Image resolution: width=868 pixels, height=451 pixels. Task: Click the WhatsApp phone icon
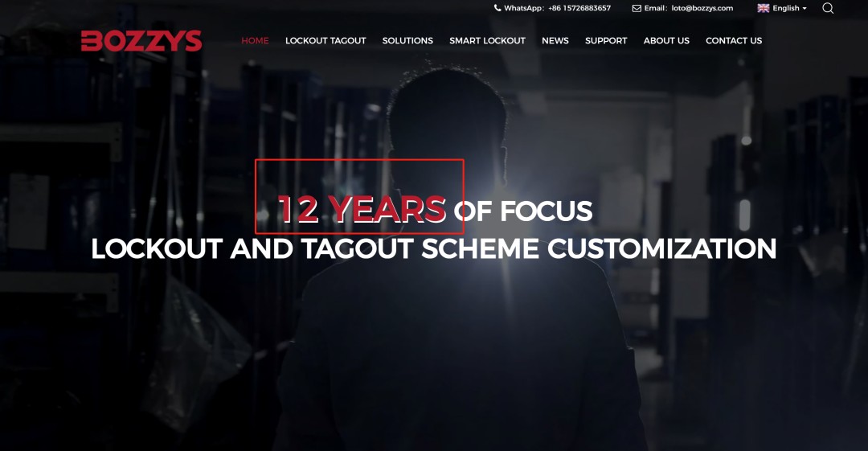(497, 8)
